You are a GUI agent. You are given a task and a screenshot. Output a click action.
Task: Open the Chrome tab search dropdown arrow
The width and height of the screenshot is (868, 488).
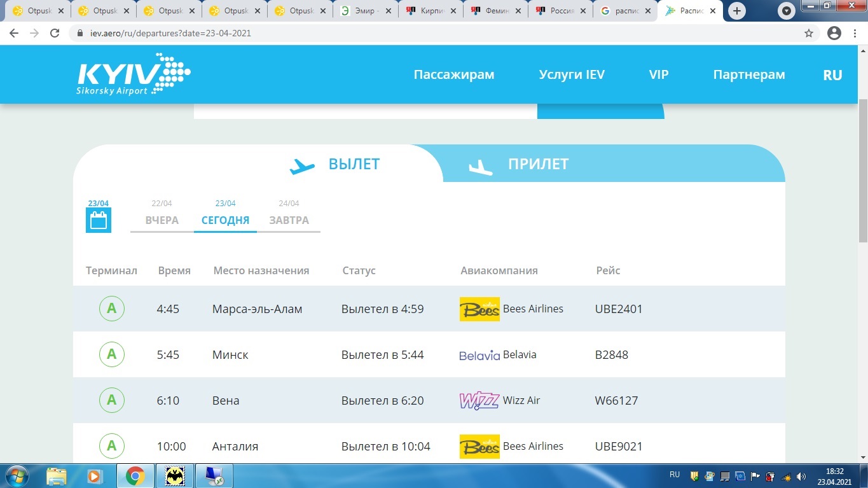[x=787, y=11]
